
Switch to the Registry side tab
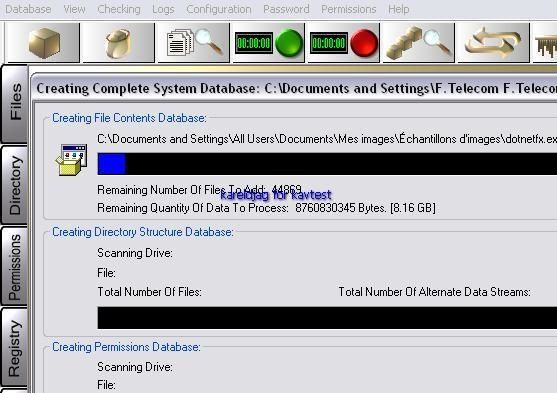(15, 347)
